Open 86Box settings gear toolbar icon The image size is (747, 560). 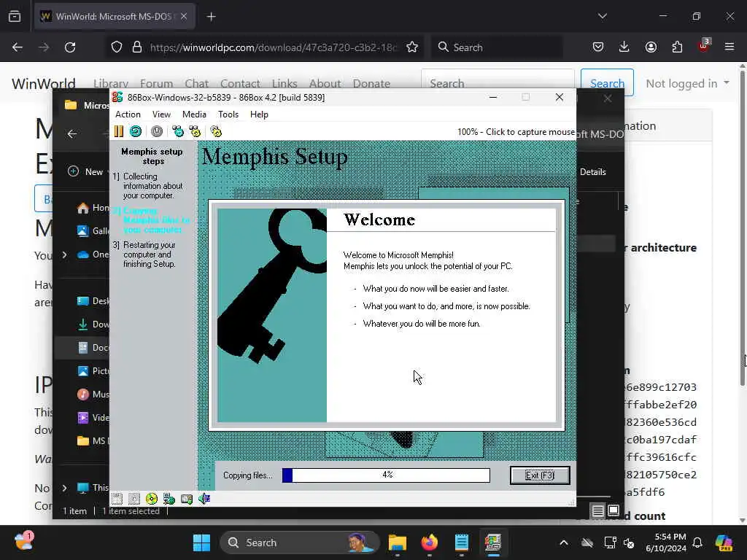click(216, 131)
